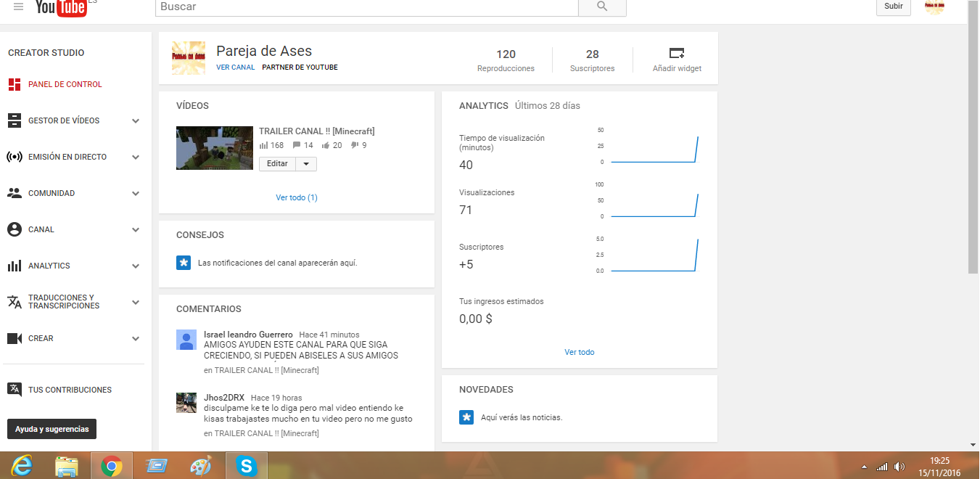Image resolution: width=980 pixels, height=479 pixels.
Task: Click the Subir upload button
Action: (894, 7)
